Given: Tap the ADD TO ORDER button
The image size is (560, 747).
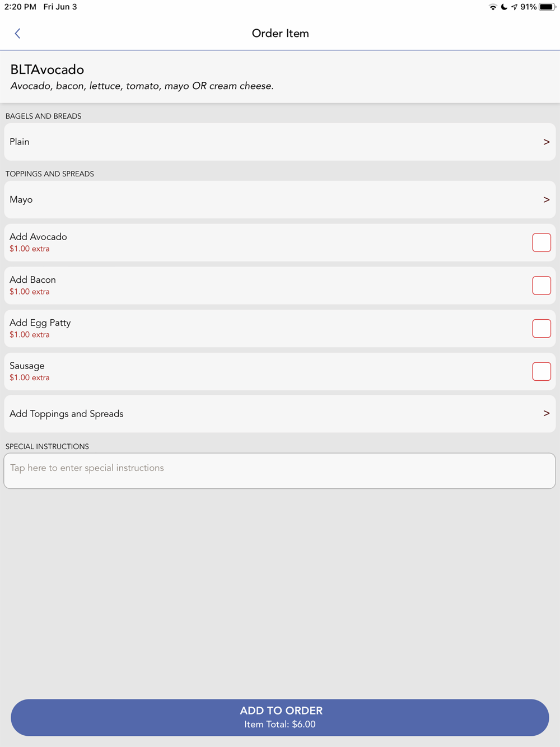Looking at the screenshot, I should [x=280, y=717].
